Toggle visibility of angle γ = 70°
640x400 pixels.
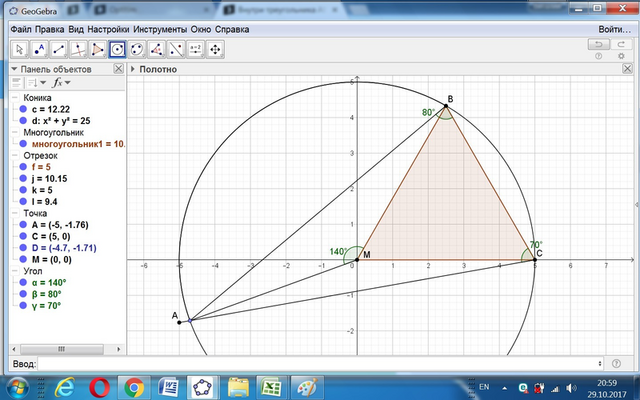[x=23, y=305]
